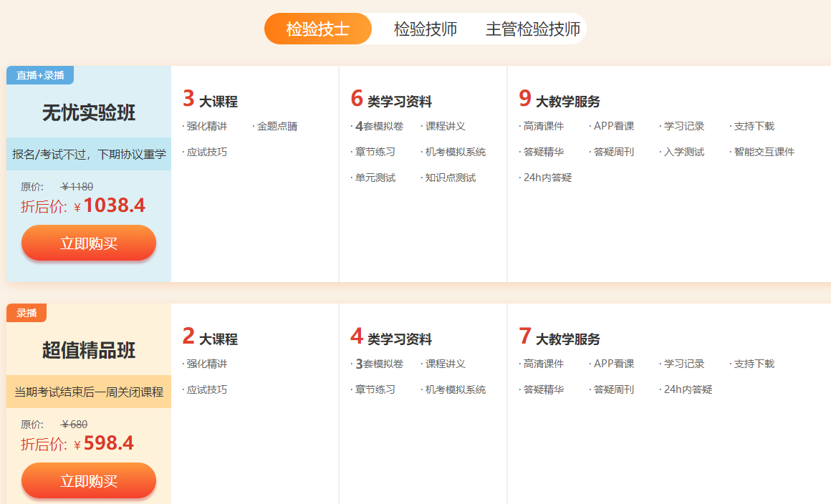Screen dimensions: 831x504
Task: Open the 无忧实验班 course title
Action: (x=89, y=113)
